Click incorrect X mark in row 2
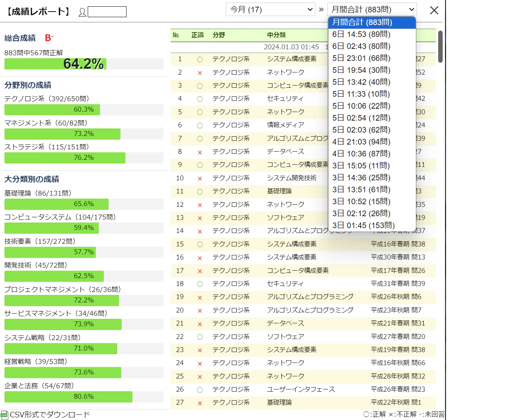The height and width of the screenshot is (420, 505). (200, 73)
